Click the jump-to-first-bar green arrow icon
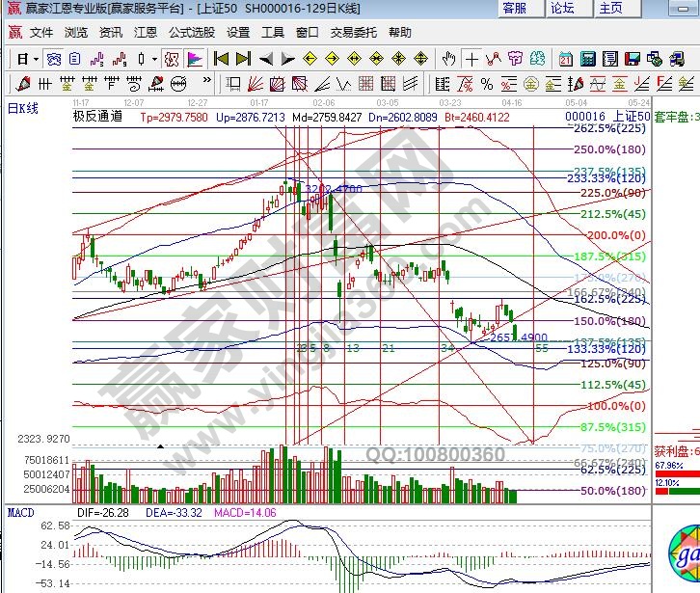The width and height of the screenshot is (700, 593). (221, 59)
